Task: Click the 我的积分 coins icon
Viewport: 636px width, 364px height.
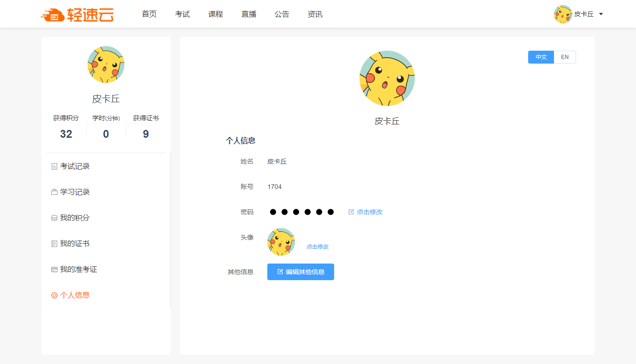Action: click(x=54, y=218)
